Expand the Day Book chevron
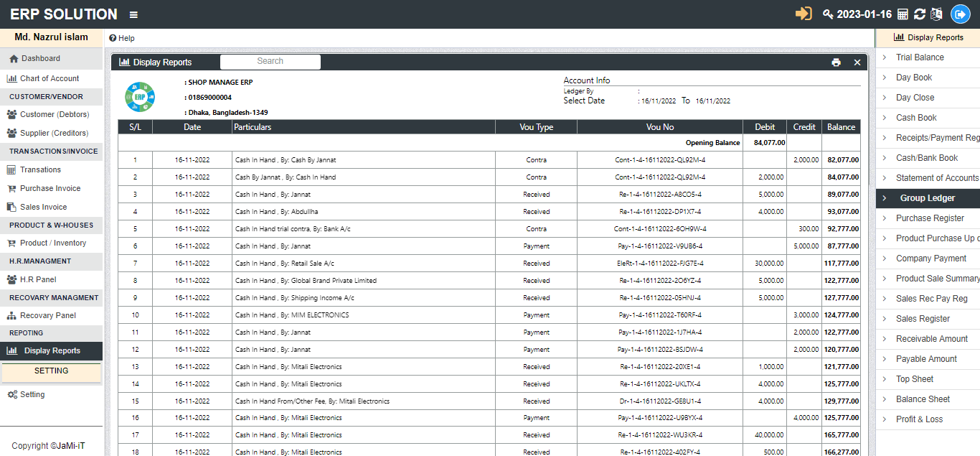 pos(884,78)
